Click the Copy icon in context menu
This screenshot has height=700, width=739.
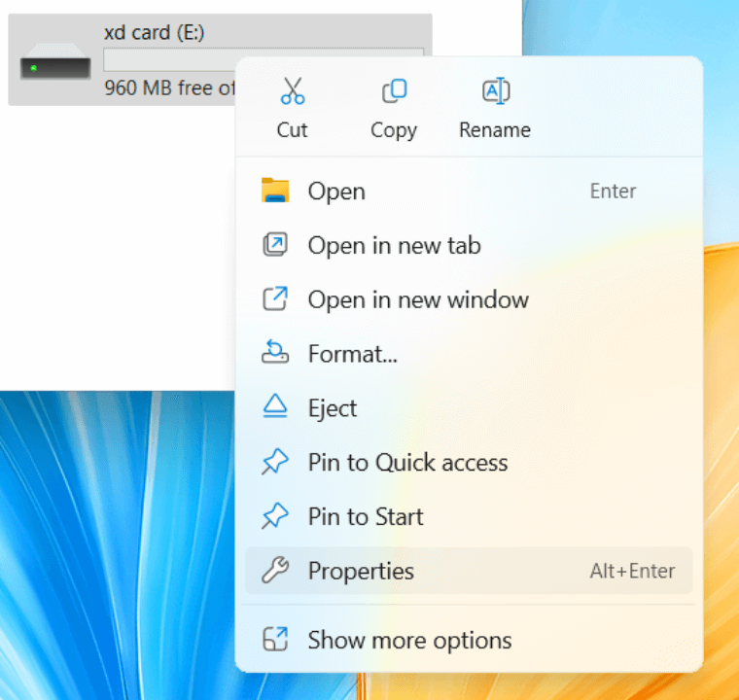(x=394, y=92)
